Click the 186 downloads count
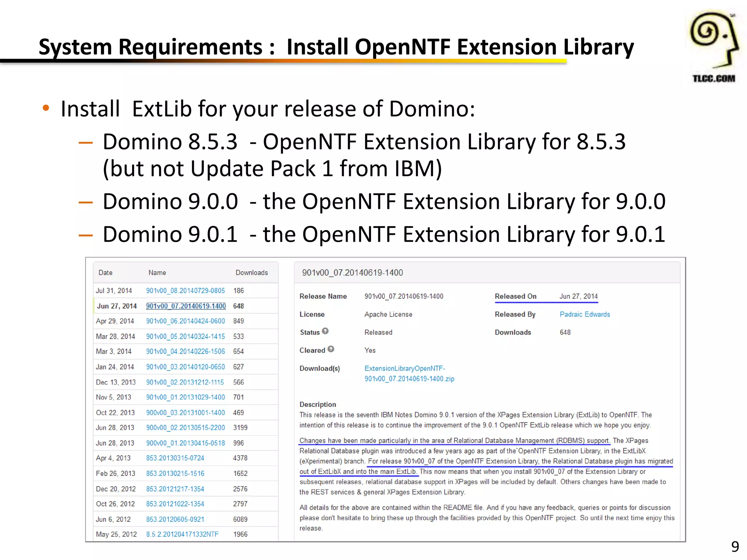Image resolution: width=747 pixels, height=560 pixels. (x=239, y=291)
